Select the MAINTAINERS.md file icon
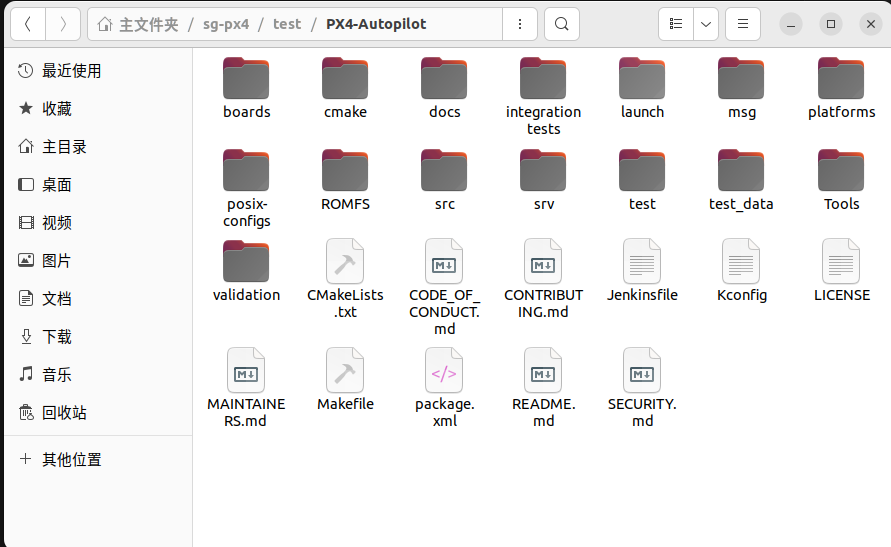891x547 pixels. [x=246, y=370]
